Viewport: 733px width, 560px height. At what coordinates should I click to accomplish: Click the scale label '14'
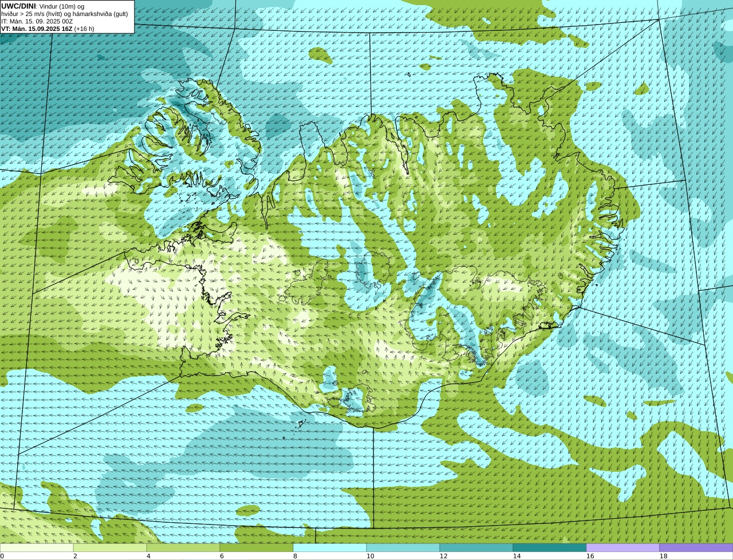pyautogui.click(x=517, y=556)
